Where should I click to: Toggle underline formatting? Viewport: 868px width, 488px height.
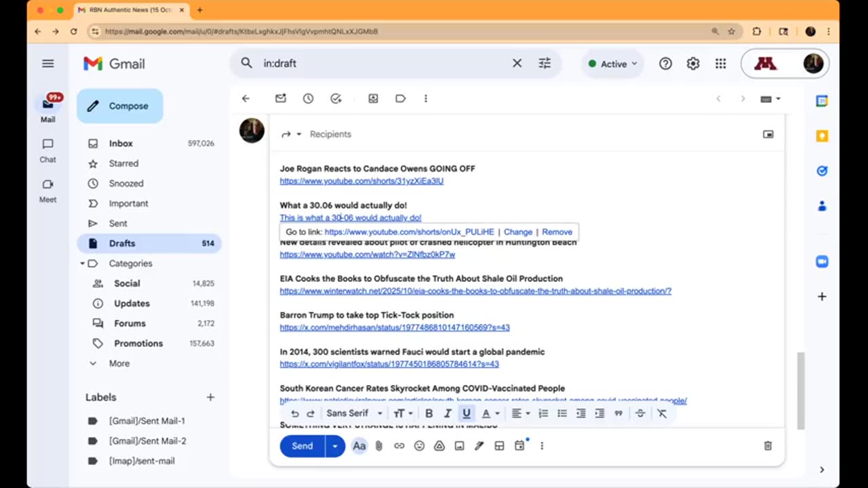[467, 413]
